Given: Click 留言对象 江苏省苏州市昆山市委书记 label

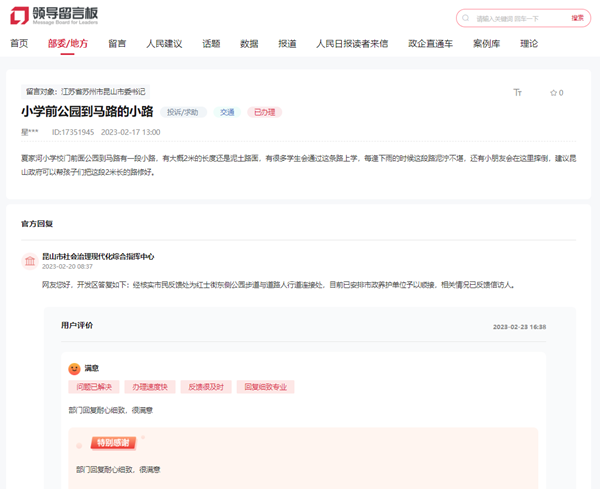Looking at the screenshot, I should point(85,91).
